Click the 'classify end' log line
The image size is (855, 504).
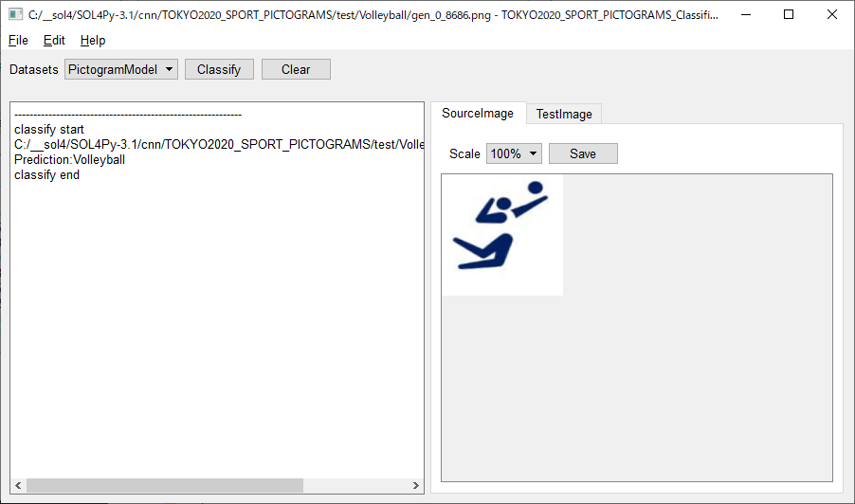46,175
